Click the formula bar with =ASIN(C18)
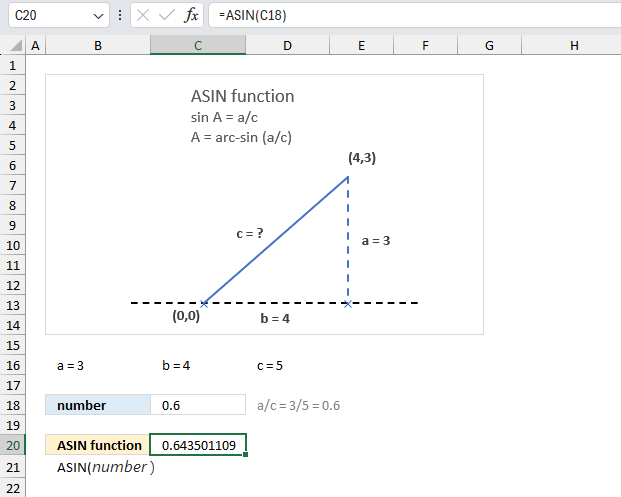The image size is (621, 497). [x=415, y=15]
